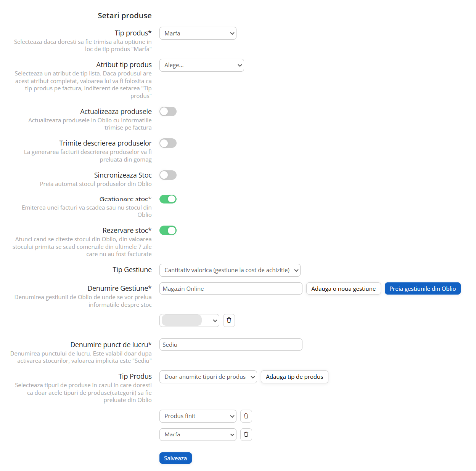This screenshot has width=476, height=471.
Task: Delete the blank gestiune row with trash icon
Action: (x=229, y=320)
